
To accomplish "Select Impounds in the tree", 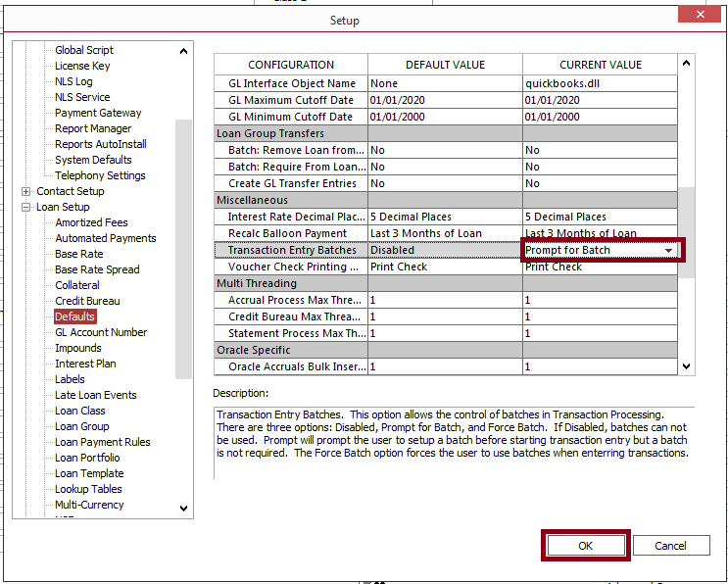I will (78, 348).
